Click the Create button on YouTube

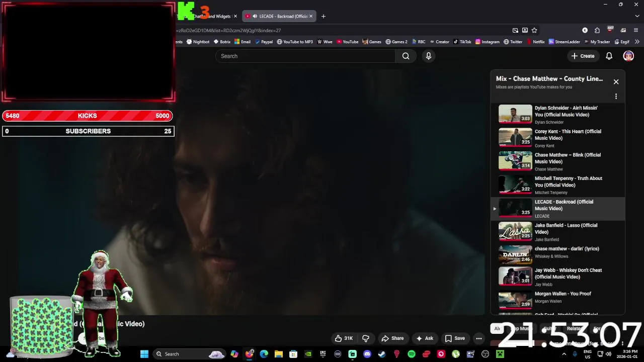[x=583, y=56]
